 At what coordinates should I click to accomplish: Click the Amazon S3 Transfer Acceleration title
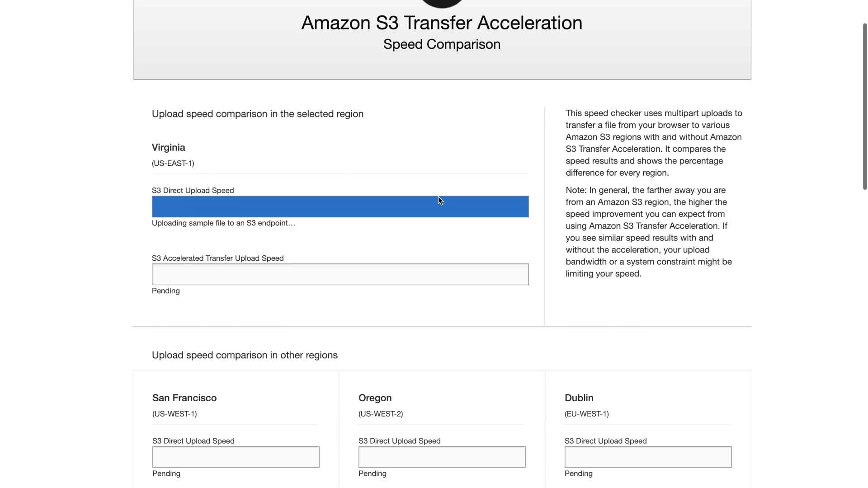(x=442, y=23)
